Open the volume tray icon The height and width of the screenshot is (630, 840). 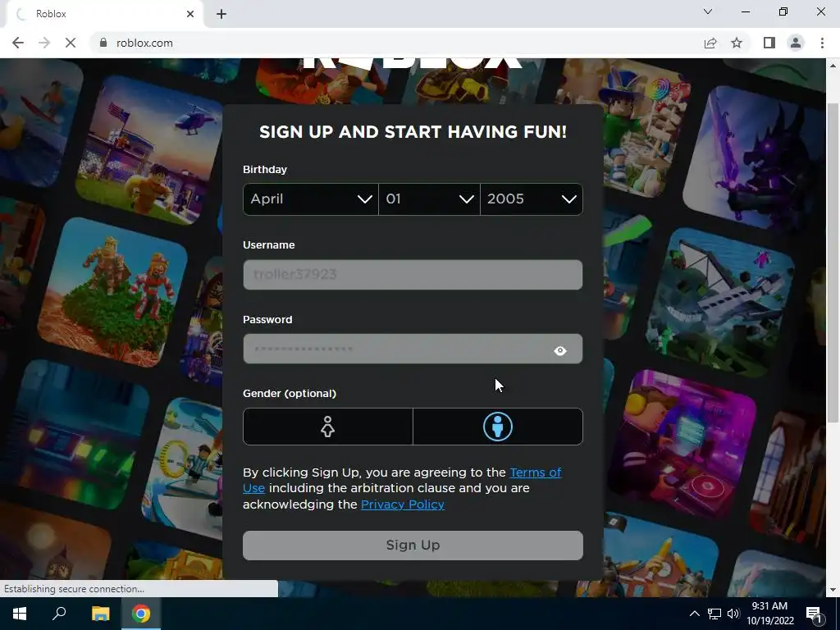pyautogui.click(x=733, y=614)
